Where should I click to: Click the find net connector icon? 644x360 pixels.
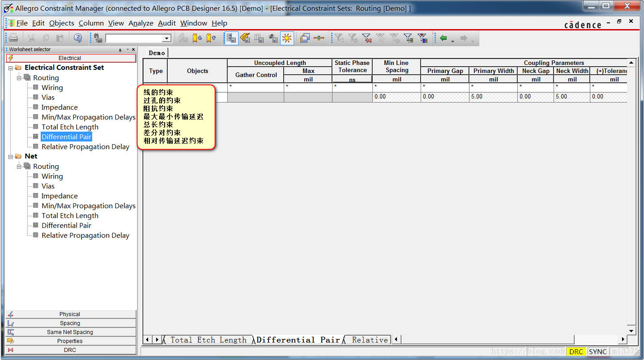tap(98, 38)
